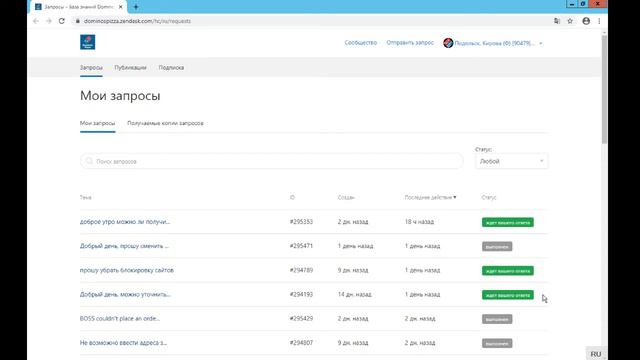Click the padlock site info icon
640x360 pixels.
(78, 21)
